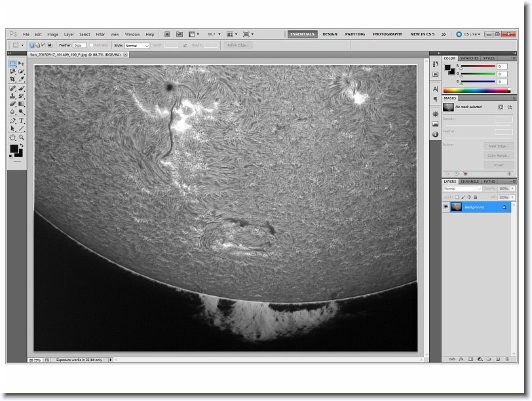
Task: Open the tool preset picker arrow
Action: coord(22,45)
